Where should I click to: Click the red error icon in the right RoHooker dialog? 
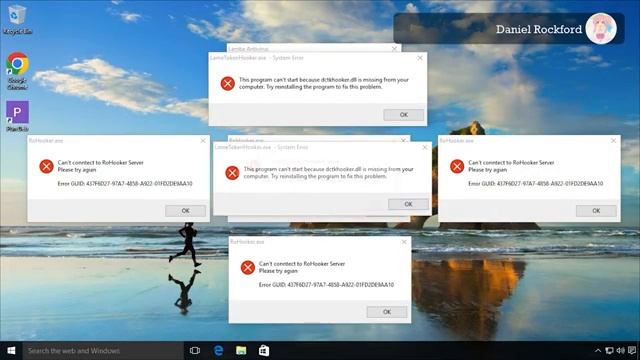[457, 166]
